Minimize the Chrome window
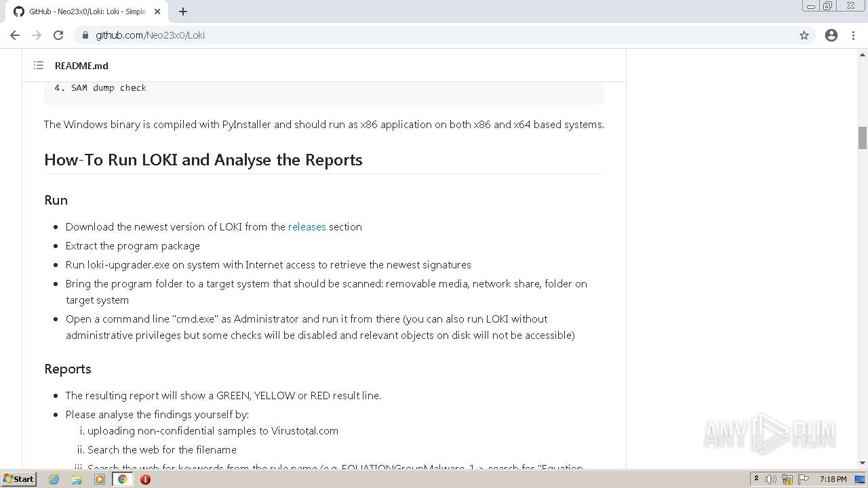The width and height of the screenshot is (868, 488). [811, 6]
